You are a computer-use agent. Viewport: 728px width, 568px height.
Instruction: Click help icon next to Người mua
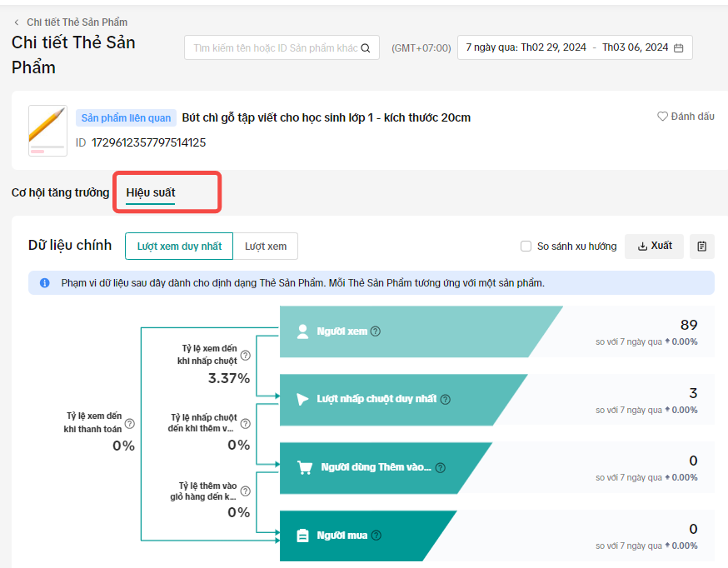(376, 536)
